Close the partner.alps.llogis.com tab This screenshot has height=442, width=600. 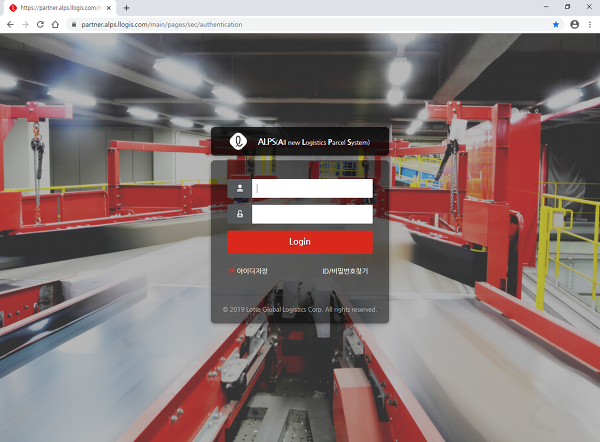(x=109, y=8)
